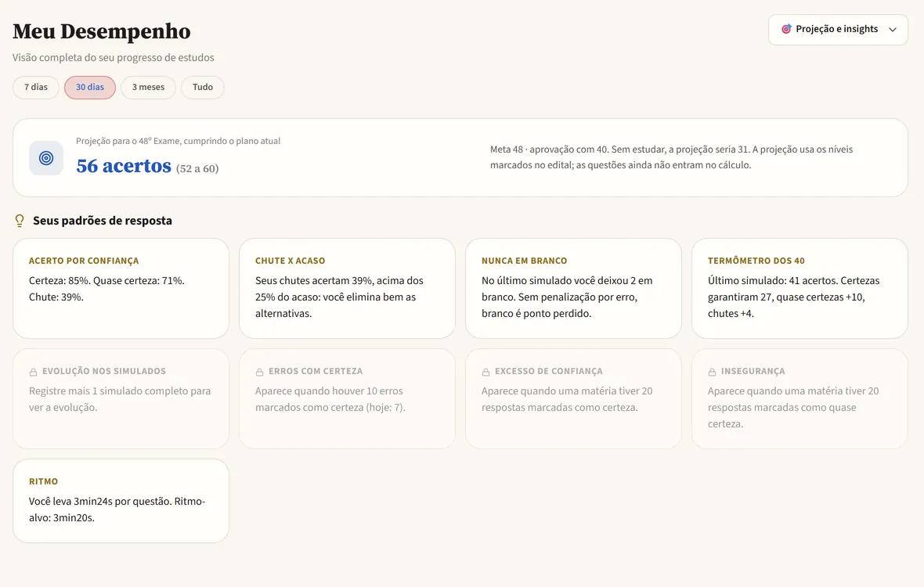Click the Meu Desempenho page heading
Image resolution: width=924 pixels, height=587 pixels.
(x=101, y=31)
